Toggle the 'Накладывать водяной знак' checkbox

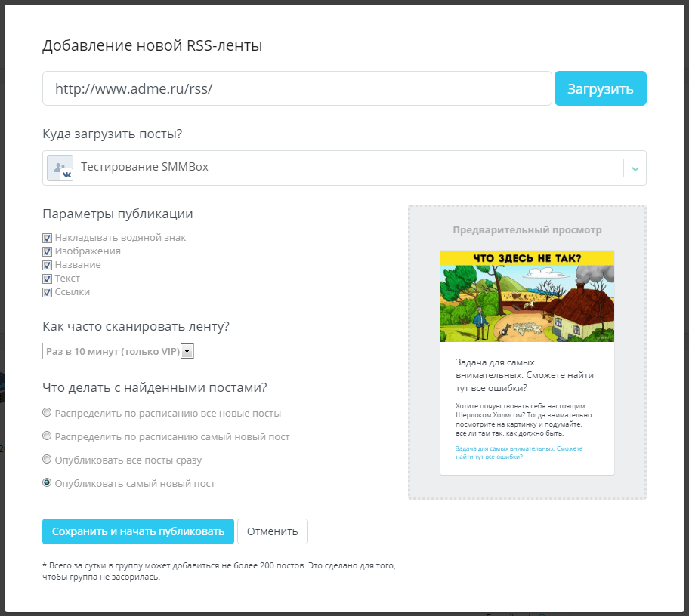pyautogui.click(x=48, y=238)
